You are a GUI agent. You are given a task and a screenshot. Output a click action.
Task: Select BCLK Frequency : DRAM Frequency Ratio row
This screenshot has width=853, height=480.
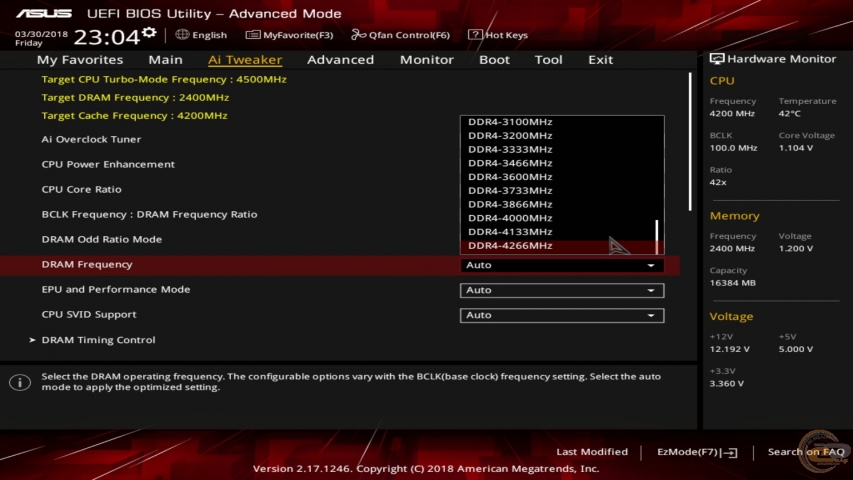pyautogui.click(x=150, y=214)
